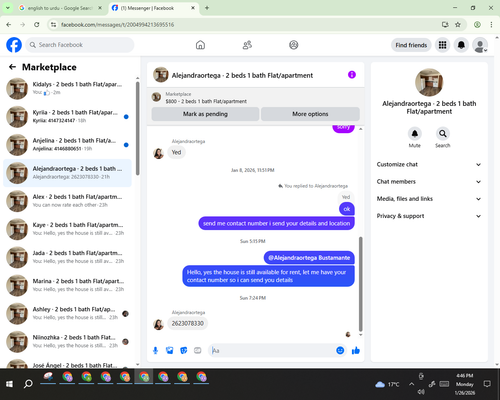Open Windows taskbar search

(x=28, y=384)
